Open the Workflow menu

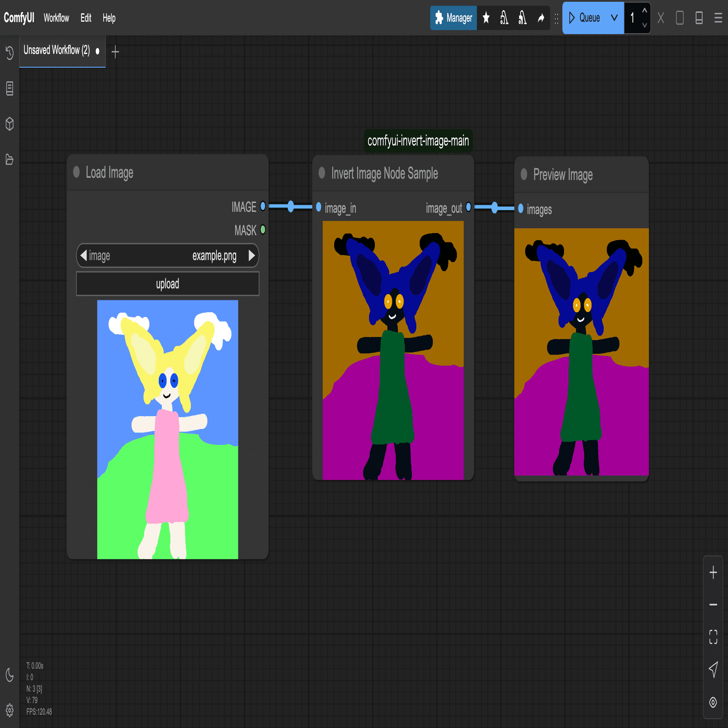coord(56,18)
